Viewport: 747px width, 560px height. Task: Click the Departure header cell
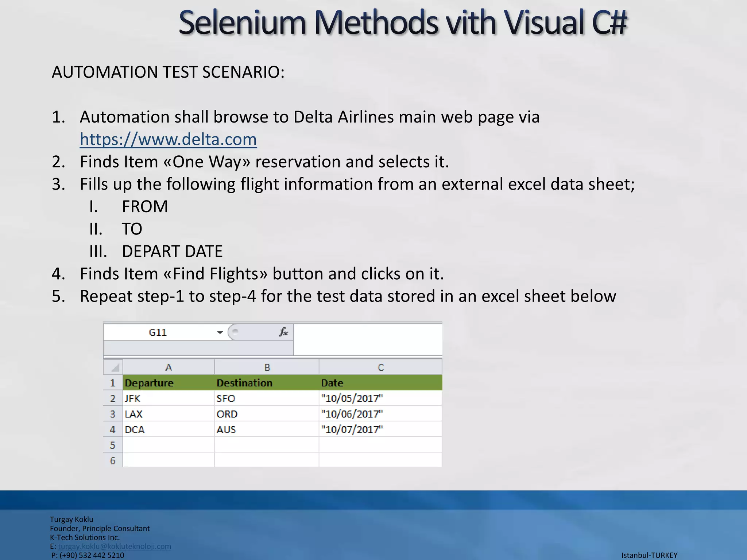click(x=168, y=383)
